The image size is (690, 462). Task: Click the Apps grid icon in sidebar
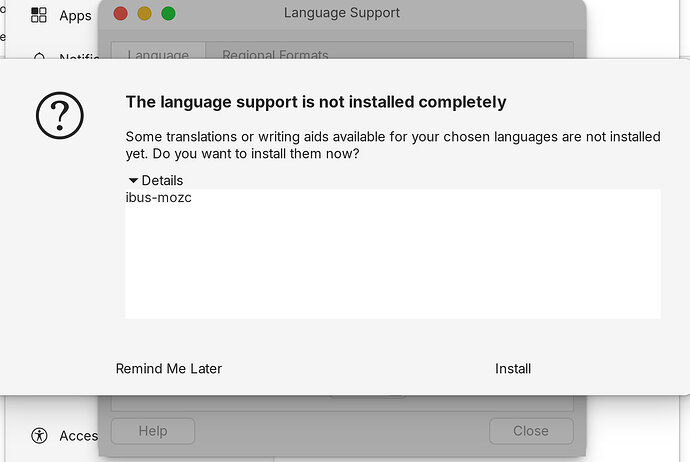[x=39, y=15]
